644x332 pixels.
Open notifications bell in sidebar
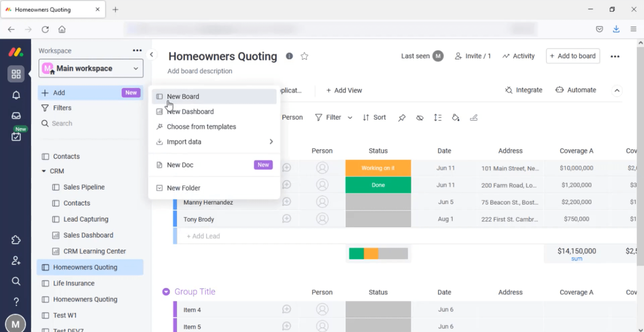point(16,95)
